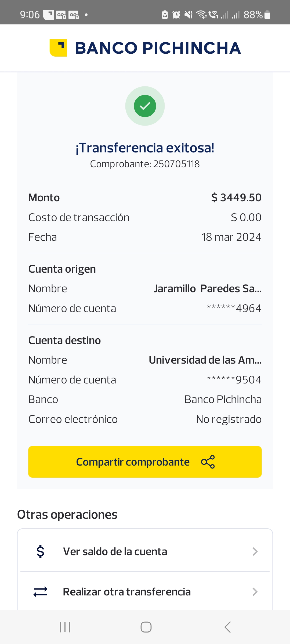Image resolution: width=290 pixels, height=644 pixels.
Task: Expand the Ver saldo de la cuenta chevron
Action: coord(255,552)
